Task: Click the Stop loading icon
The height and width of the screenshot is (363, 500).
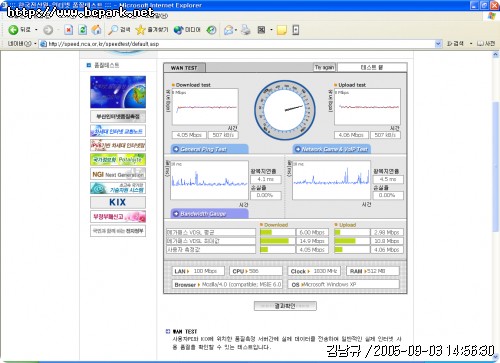Action: tap(68, 30)
